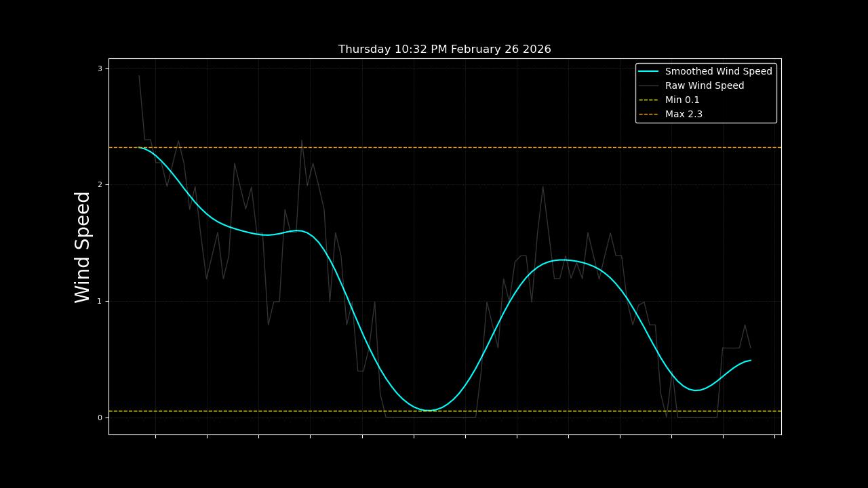This screenshot has height=488, width=868.
Task: Select the Smoothed Wind Speed legend label
Action: (718, 71)
